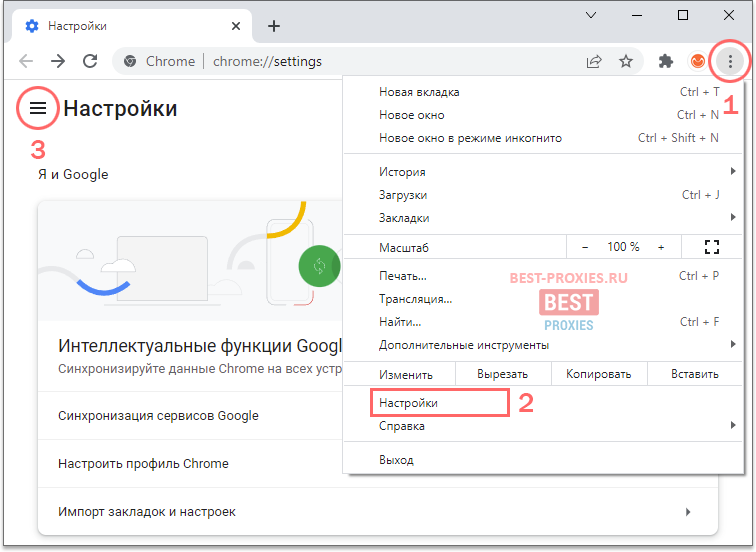Choose Найти... in the menu
The image size is (756, 552).
point(543,322)
